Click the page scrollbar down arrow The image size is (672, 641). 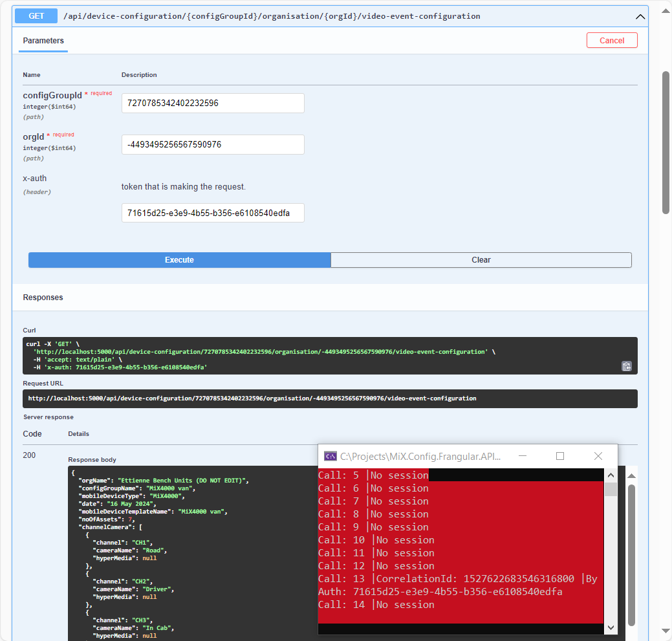click(666, 631)
